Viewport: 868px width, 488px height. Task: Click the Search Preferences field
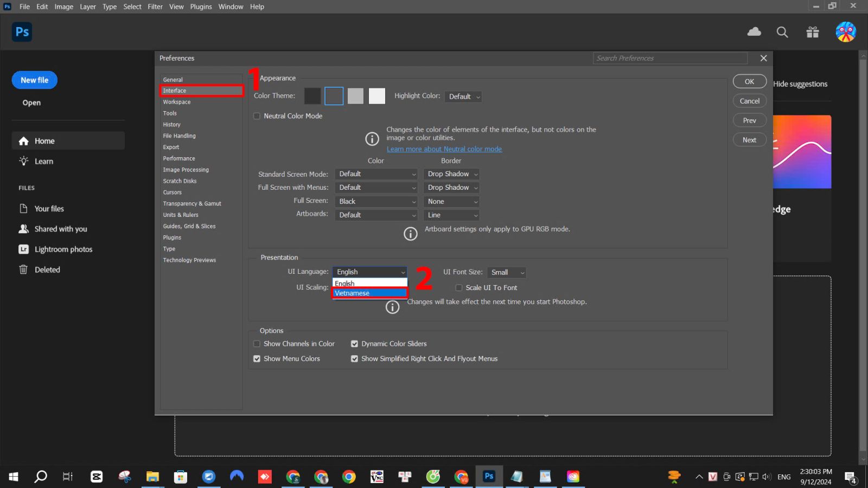click(670, 58)
